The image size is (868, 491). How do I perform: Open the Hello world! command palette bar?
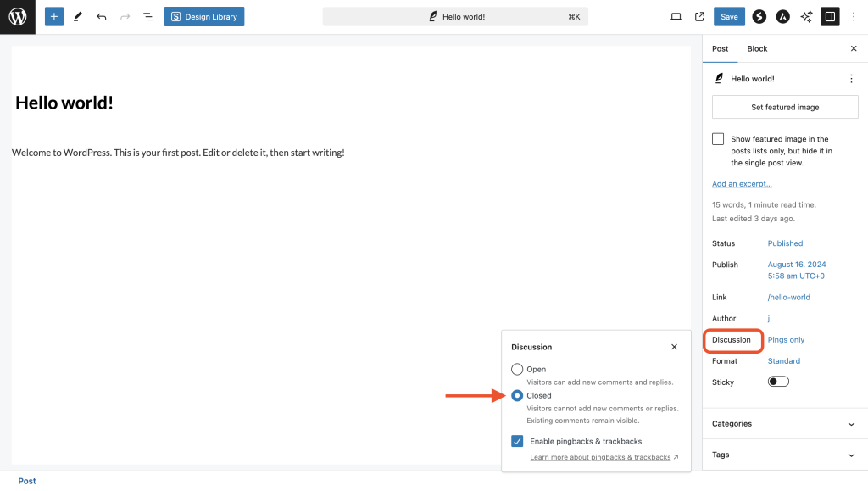tap(455, 17)
